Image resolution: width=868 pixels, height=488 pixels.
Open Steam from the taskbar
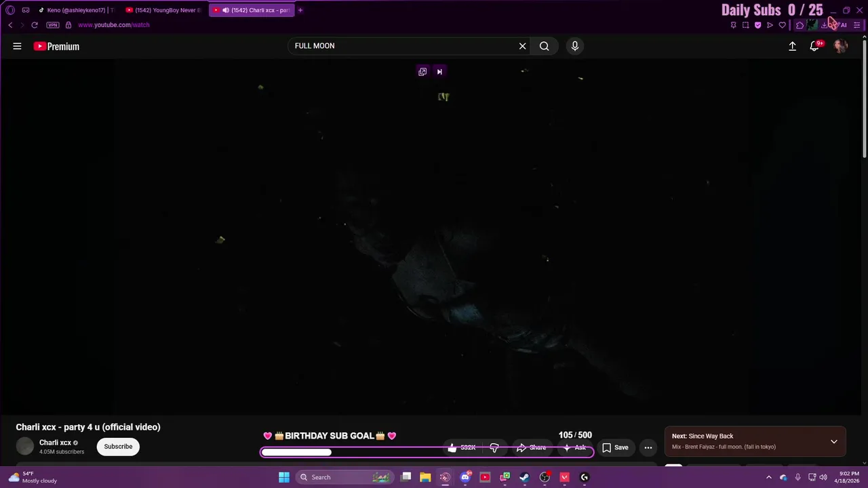pos(524,477)
